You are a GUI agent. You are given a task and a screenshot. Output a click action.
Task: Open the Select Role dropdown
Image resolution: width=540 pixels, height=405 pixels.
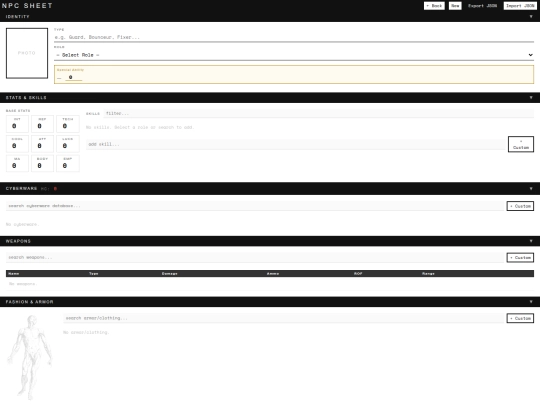(x=294, y=55)
